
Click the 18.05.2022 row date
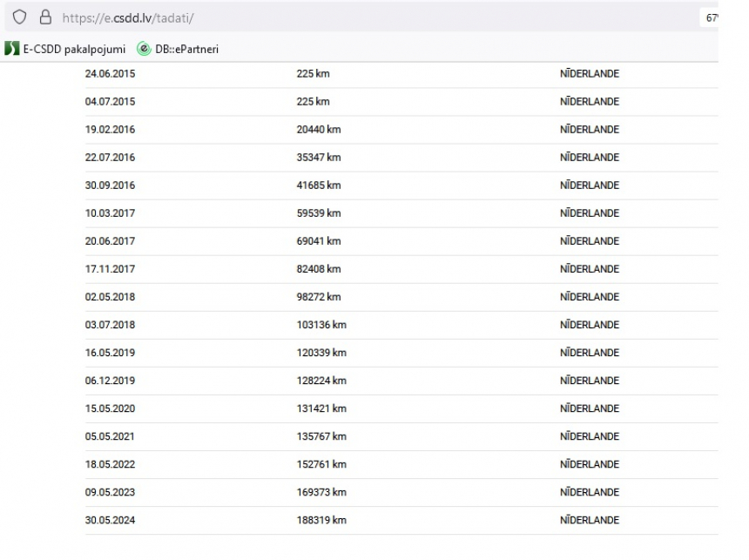click(x=110, y=464)
